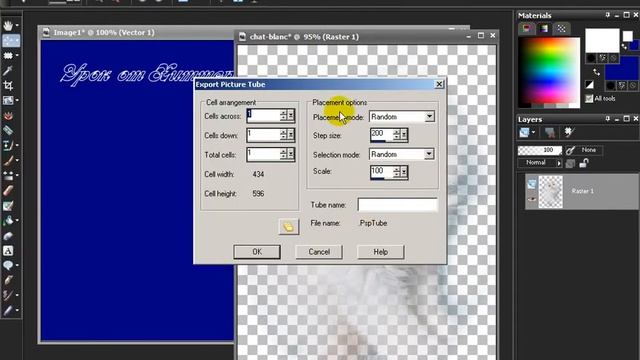Image resolution: width=640 pixels, height=360 pixels.
Task: Click the None layer link button
Action: (x=589, y=150)
